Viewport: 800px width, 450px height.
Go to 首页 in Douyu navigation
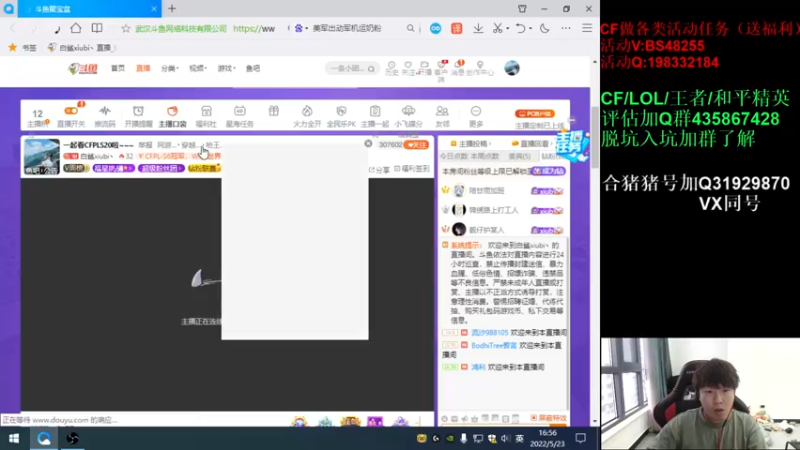click(118, 68)
